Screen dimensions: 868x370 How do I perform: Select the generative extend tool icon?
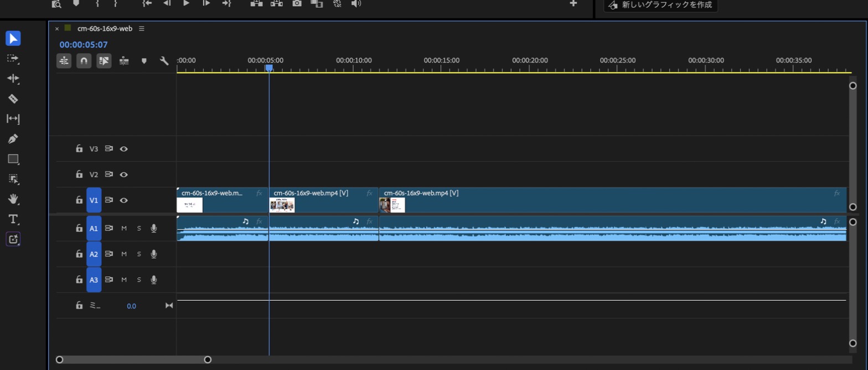click(13, 239)
